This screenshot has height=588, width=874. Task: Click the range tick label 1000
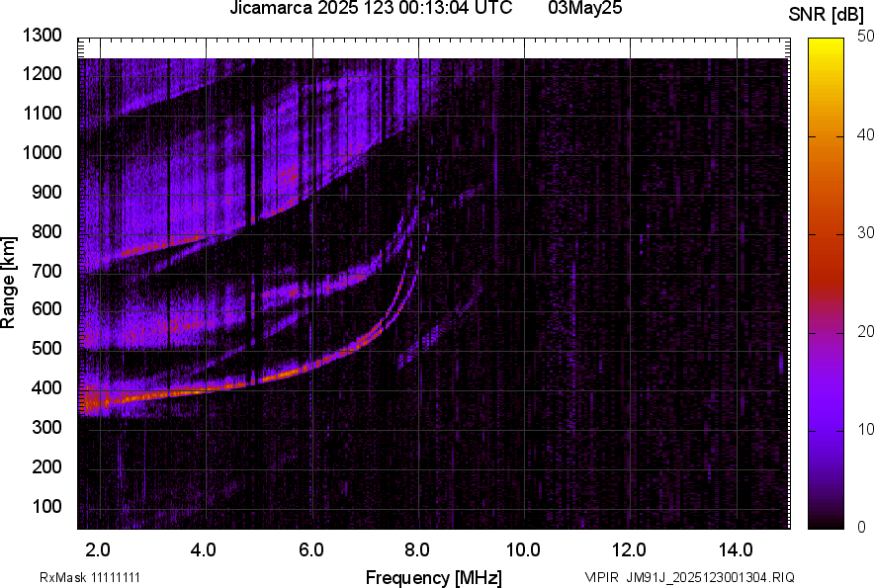click(x=42, y=152)
